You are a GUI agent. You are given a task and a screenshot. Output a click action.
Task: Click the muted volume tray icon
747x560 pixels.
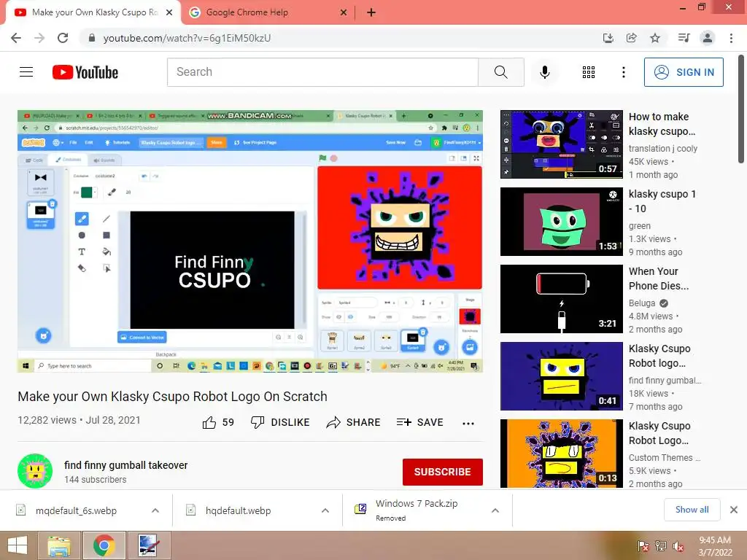click(x=678, y=546)
